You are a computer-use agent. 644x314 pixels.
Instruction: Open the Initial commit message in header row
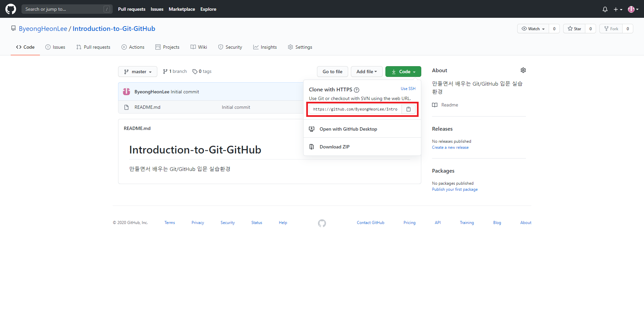(x=185, y=92)
